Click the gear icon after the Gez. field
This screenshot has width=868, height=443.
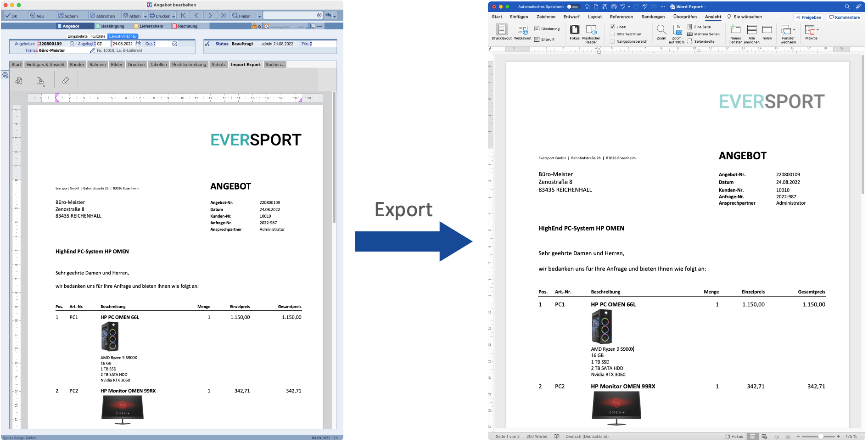click(174, 44)
